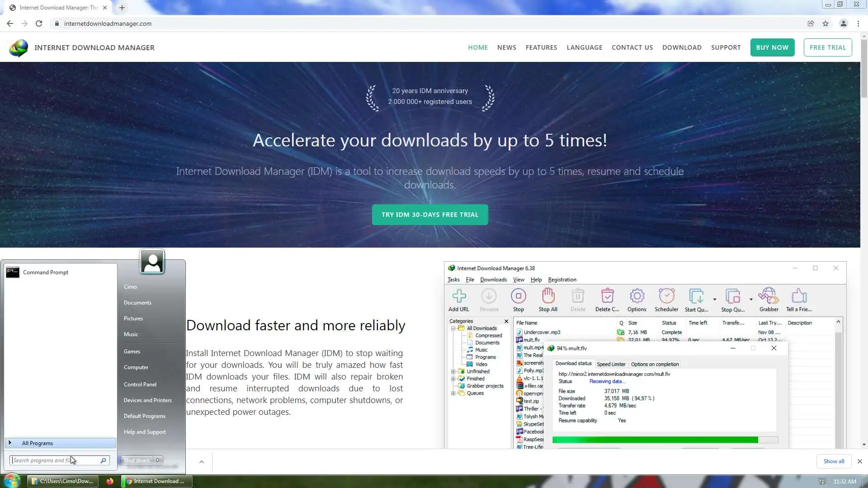Expand the downloads bar chevron
Image resolution: width=868 pixels, height=488 pixels.
[202, 462]
